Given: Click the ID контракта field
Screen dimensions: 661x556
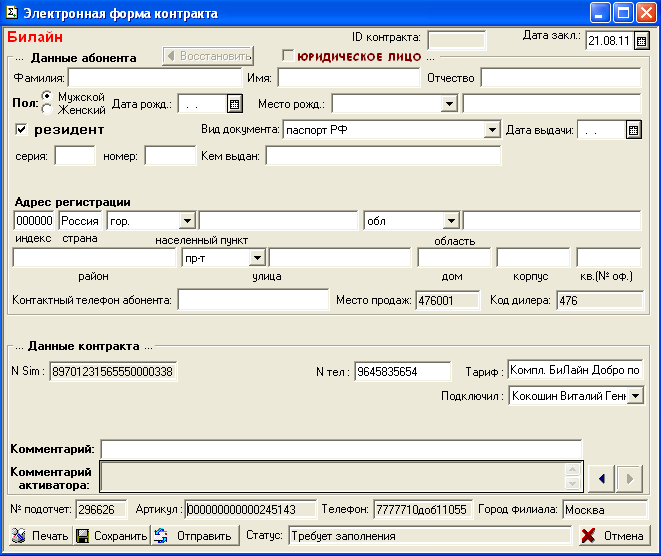Looking at the screenshot, I should [457, 40].
